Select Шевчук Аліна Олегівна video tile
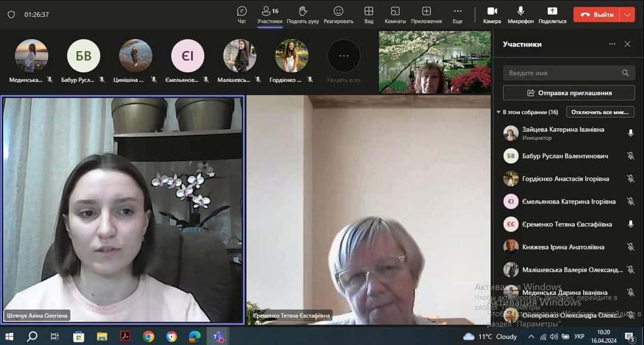This screenshot has width=644, height=345. (x=122, y=210)
